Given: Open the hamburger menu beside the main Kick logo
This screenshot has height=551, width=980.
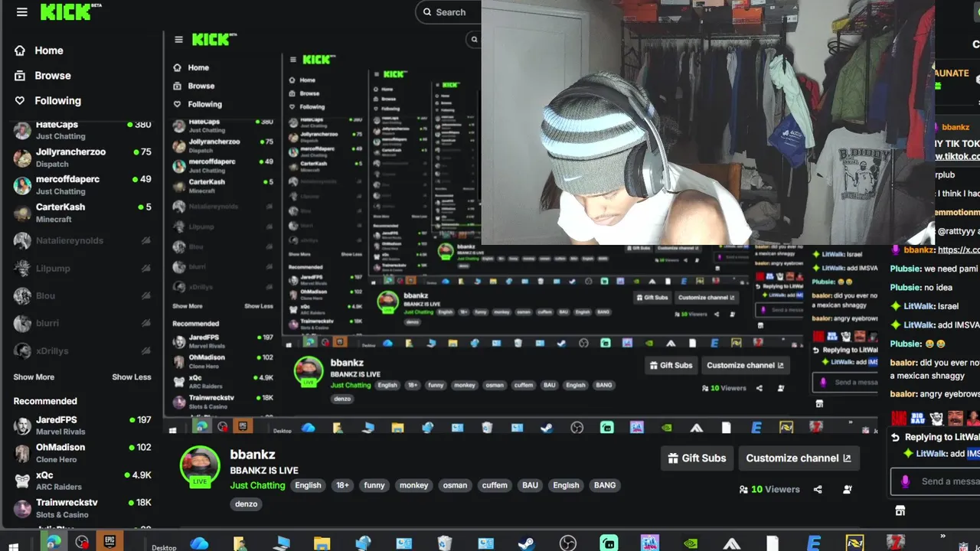Looking at the screenshot, I should click(x=21, y=11).
